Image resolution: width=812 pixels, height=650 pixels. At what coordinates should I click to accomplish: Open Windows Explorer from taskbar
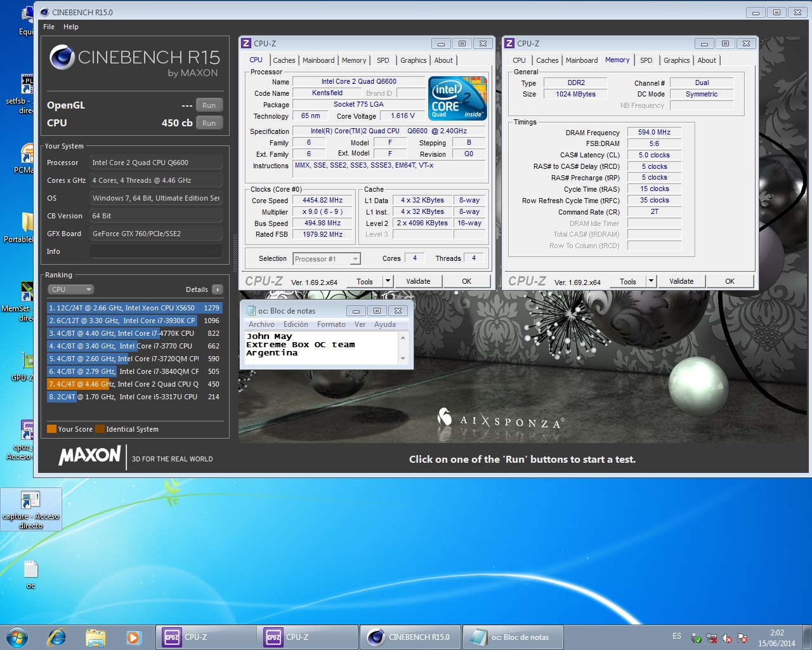click(95, 637)
